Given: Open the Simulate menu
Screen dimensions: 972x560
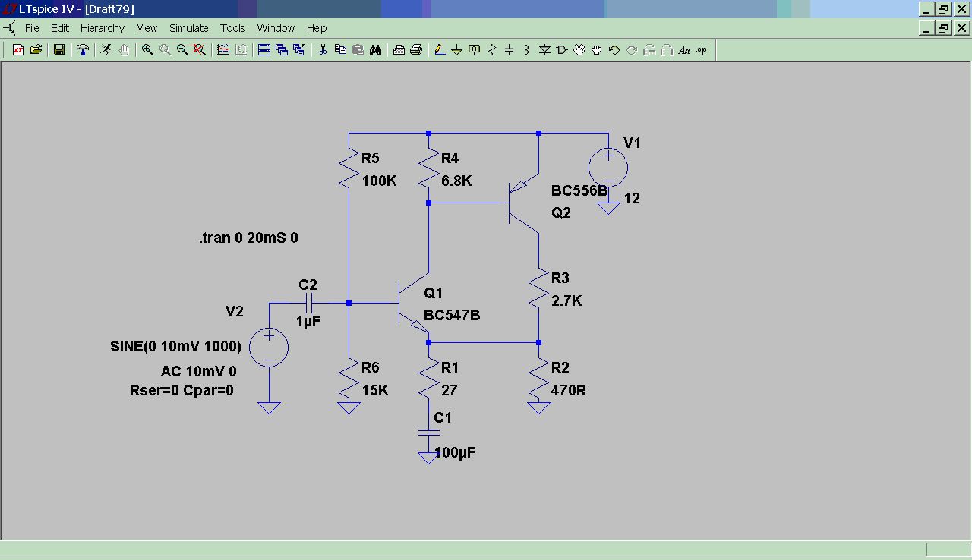Looking at the screenshot, I should pyautogui.click(x=188, y=28).
